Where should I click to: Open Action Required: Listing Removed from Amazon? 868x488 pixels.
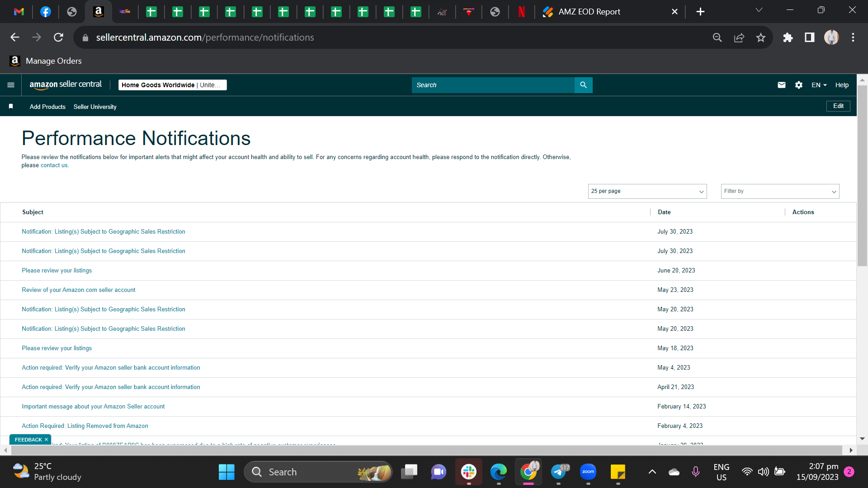(x=85, y=426)
